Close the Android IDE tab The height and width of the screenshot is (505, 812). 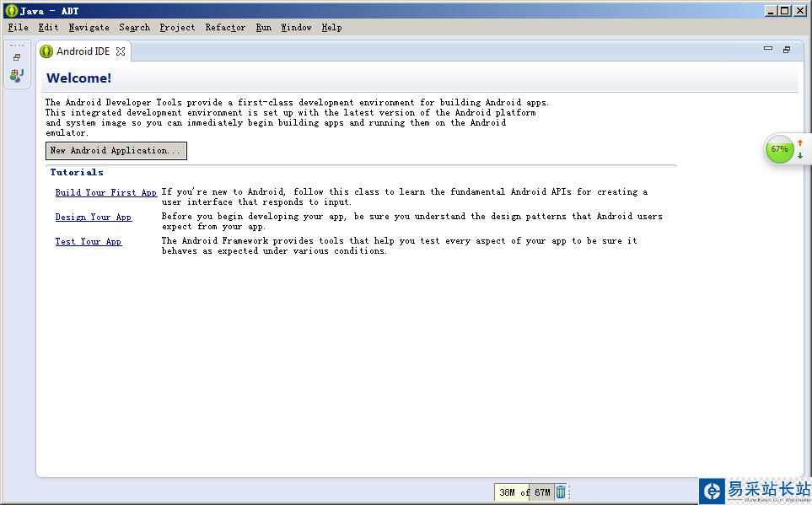120,51
